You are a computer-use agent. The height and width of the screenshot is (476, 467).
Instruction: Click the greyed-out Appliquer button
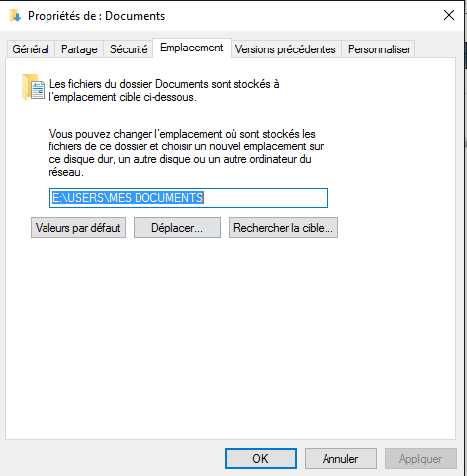(x=420, y=459)
